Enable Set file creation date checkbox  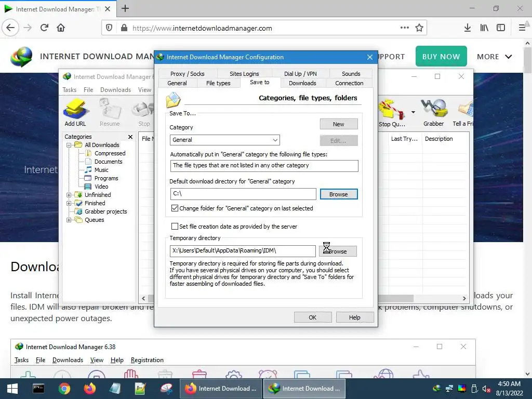(175, 227)
